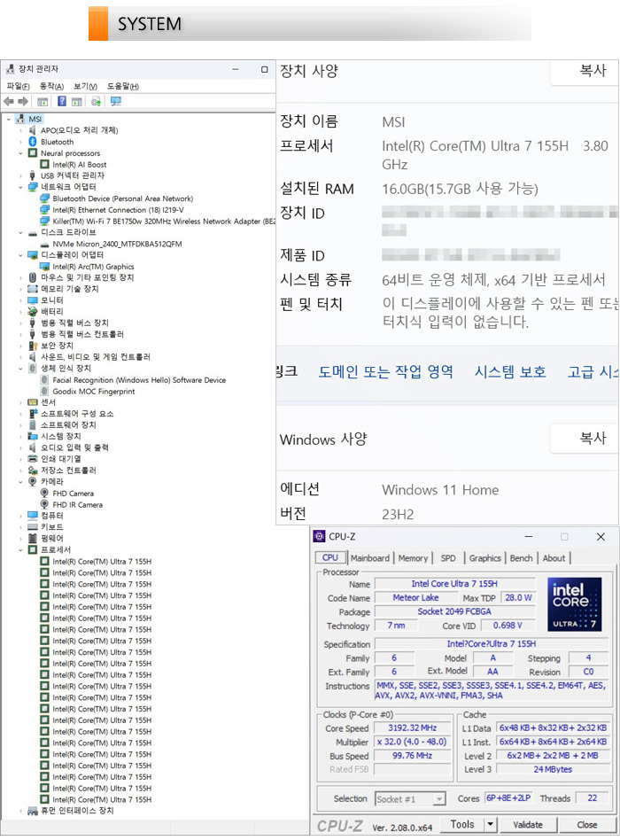This screenshot has width=620, height=840.
Task: Collapse the MSI root node
Action: coord(9,119)
